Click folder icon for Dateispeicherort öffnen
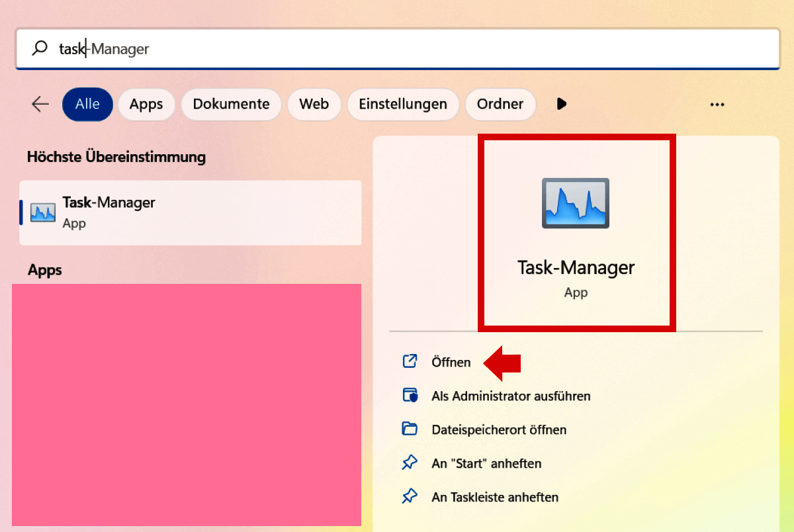This screenshot has width=794, height=532. (x=410, y=429)
